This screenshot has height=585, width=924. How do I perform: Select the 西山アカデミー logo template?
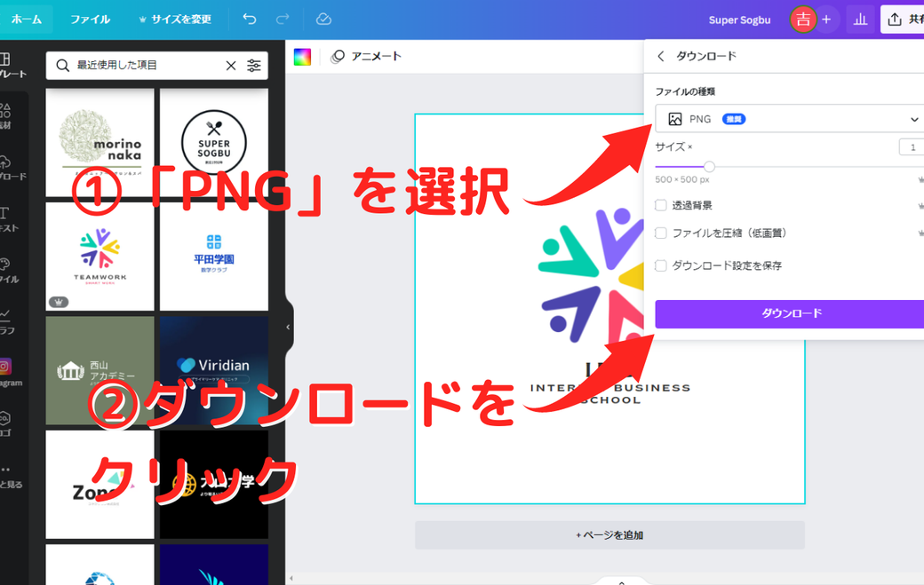pyautogui.click(x=100, y=371)
